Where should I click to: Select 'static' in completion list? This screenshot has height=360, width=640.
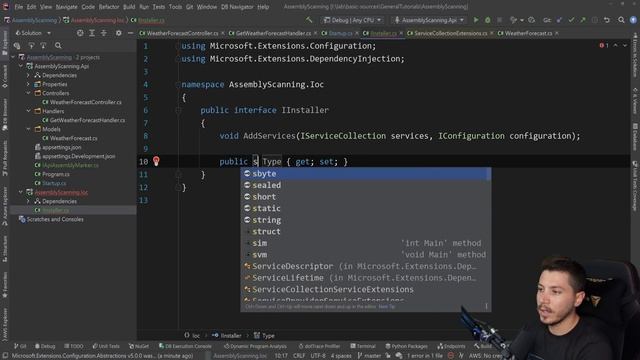click(366, 209)
